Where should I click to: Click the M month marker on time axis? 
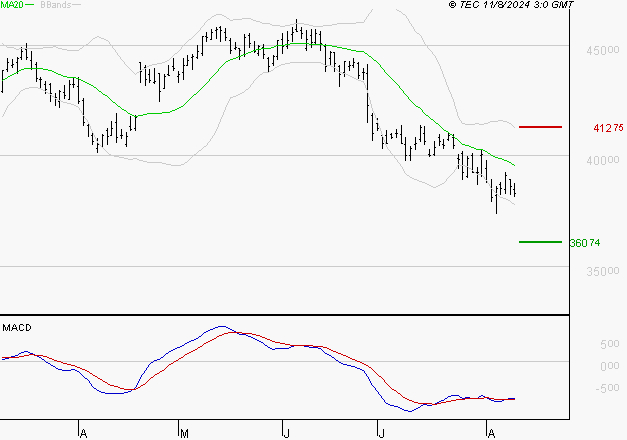pos(184,434)
